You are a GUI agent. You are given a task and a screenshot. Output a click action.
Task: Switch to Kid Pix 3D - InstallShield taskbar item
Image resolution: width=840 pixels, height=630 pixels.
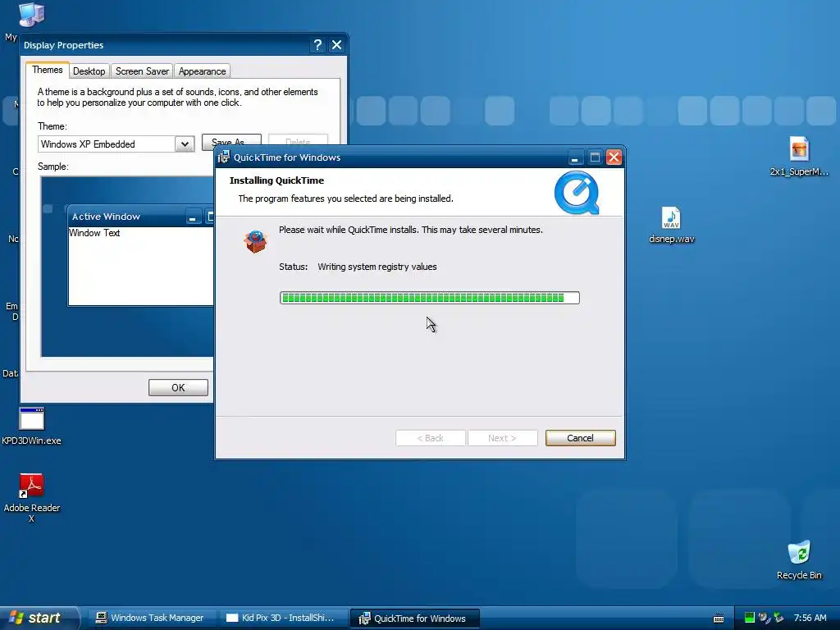tap(283, 618)
